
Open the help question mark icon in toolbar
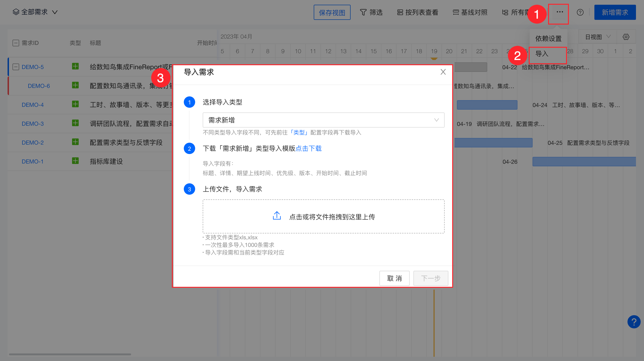point(580,12)
